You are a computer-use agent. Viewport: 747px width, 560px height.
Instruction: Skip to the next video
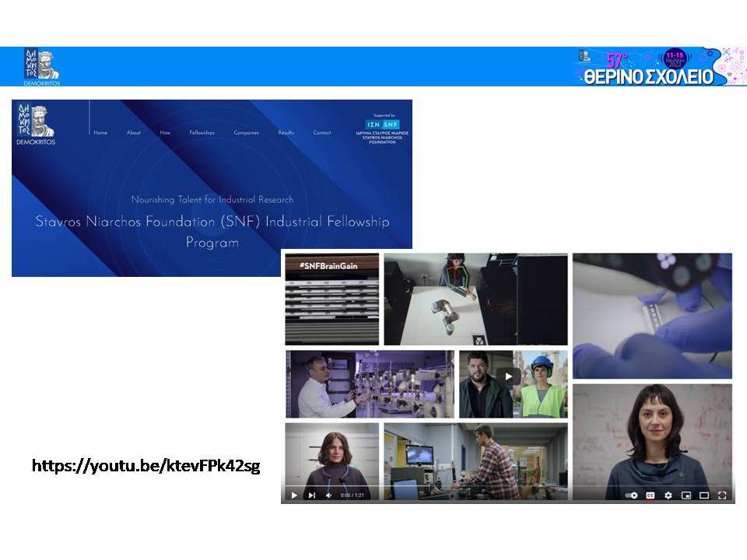coord(311,495)
